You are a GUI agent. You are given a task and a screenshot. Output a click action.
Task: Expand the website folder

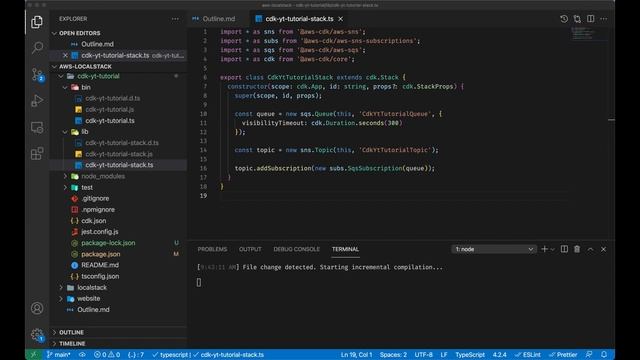(x=89, y=298)
